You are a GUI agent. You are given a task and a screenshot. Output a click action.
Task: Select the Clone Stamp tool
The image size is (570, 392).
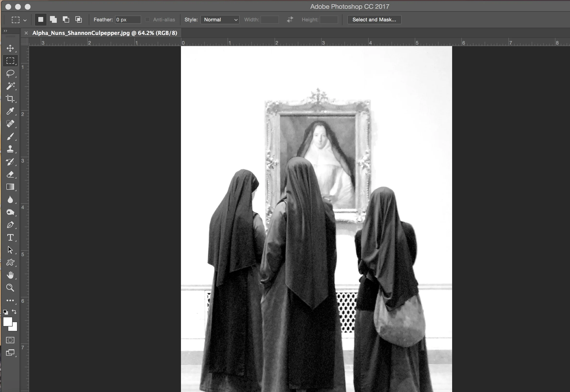(10, 149)
